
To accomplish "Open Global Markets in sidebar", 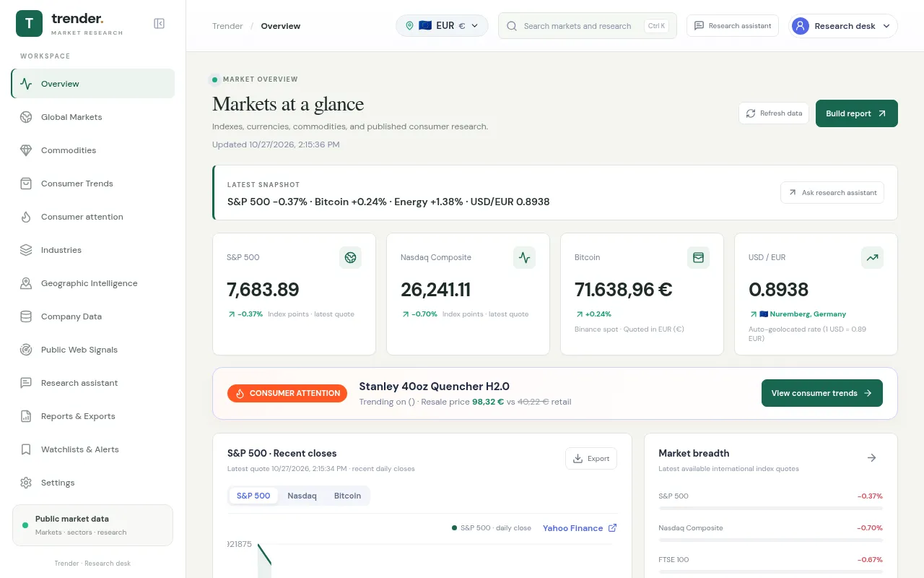I will coord(92,117).
